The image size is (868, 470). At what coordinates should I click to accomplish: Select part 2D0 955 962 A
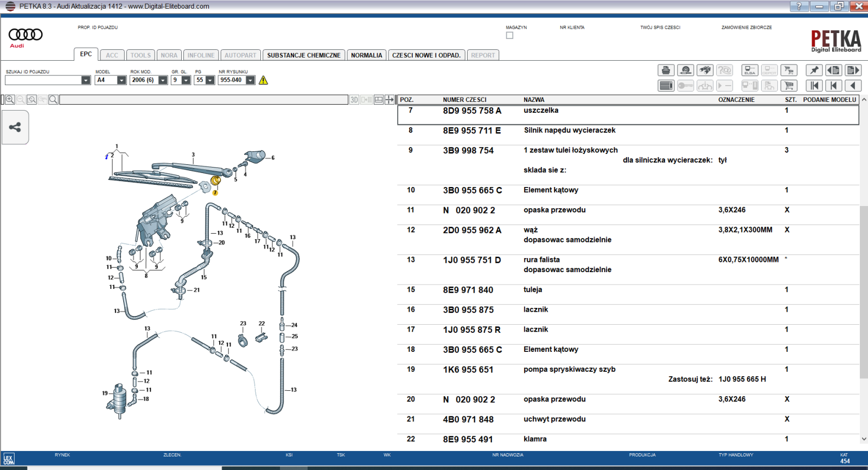click(472, 230)
